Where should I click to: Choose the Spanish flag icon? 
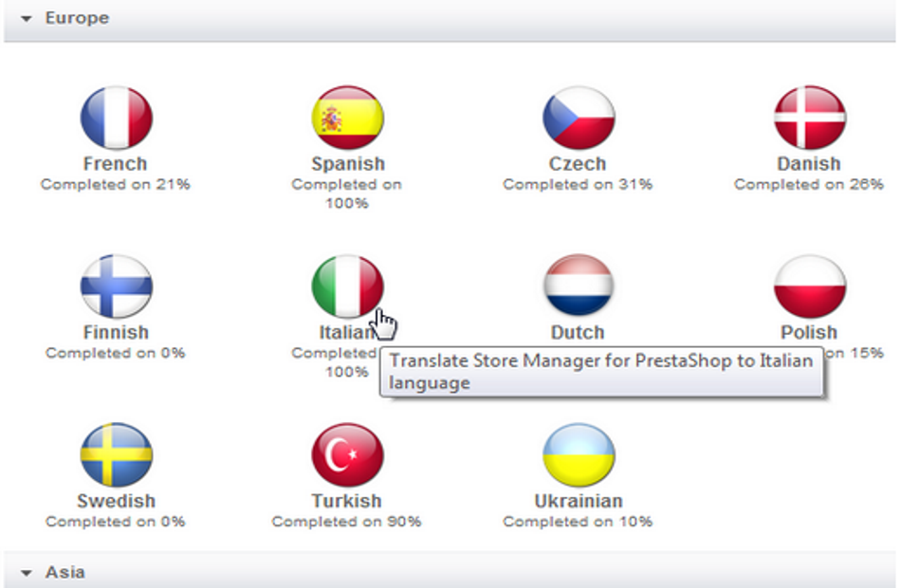pos(348,118)
